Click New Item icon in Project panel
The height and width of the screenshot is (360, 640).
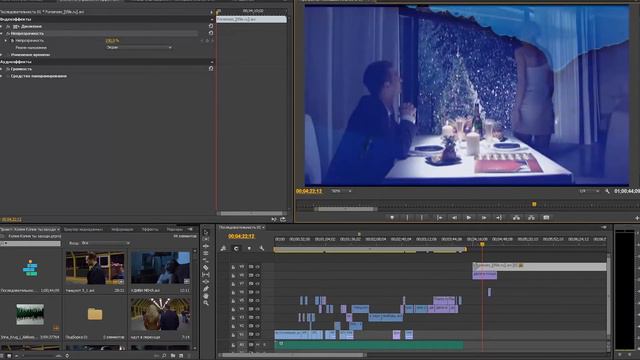pyautogui.click(x=181, y=356)
